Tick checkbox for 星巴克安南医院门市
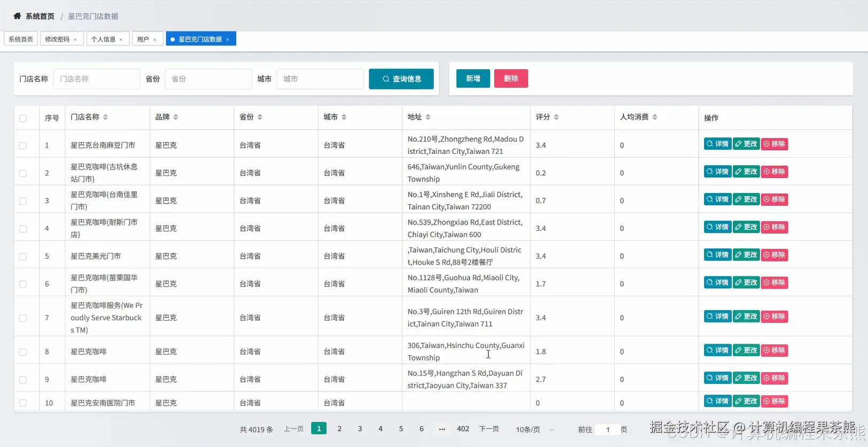 pos(23,403)
